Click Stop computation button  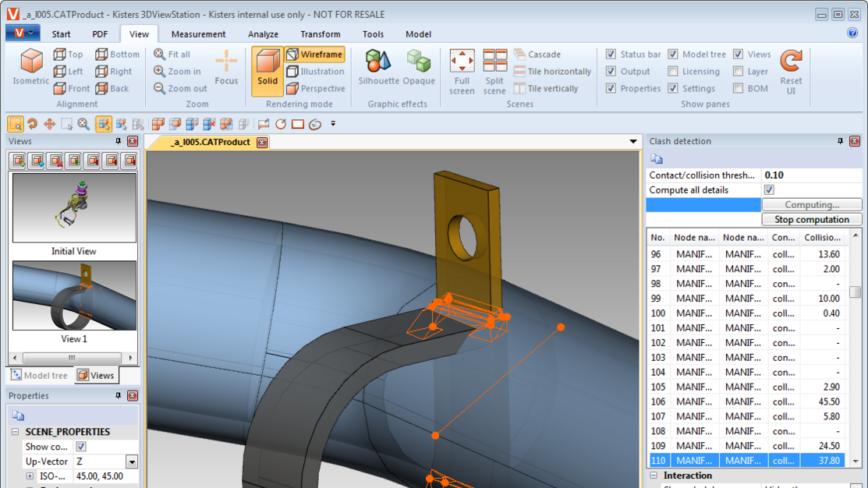(x=812, y=220)
